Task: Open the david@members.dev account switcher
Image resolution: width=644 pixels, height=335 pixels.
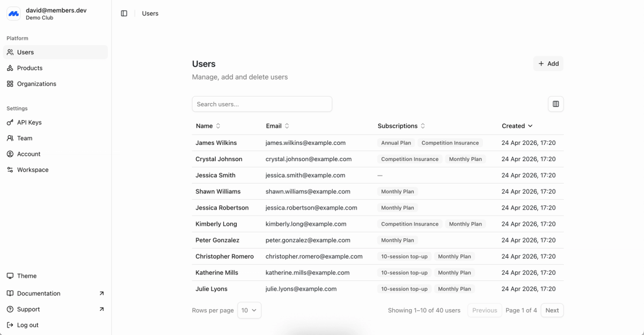Action: 56,14
